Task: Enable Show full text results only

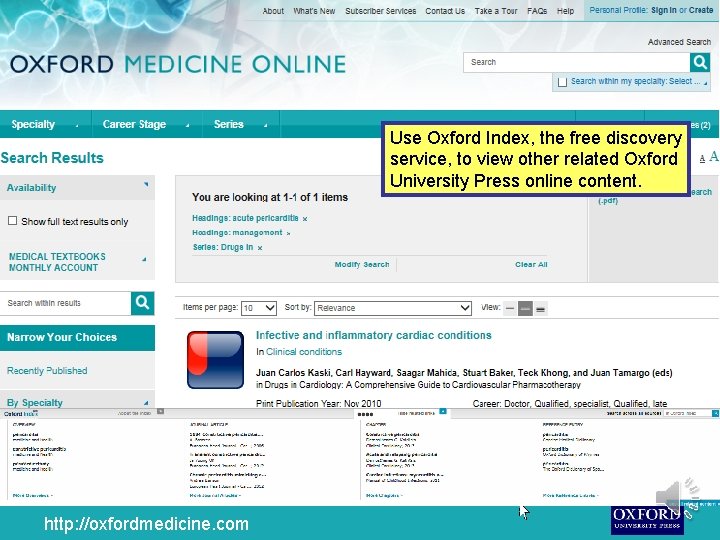Action: tap(12, 221)
